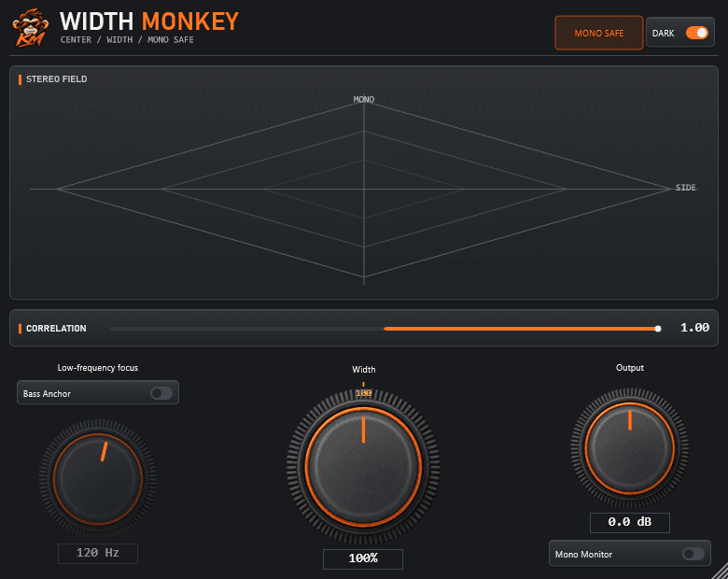Image resolution: width=728 pixels, height=579 pixels.
Task: Click the correlation meter handle
Action: coord(658,329)
